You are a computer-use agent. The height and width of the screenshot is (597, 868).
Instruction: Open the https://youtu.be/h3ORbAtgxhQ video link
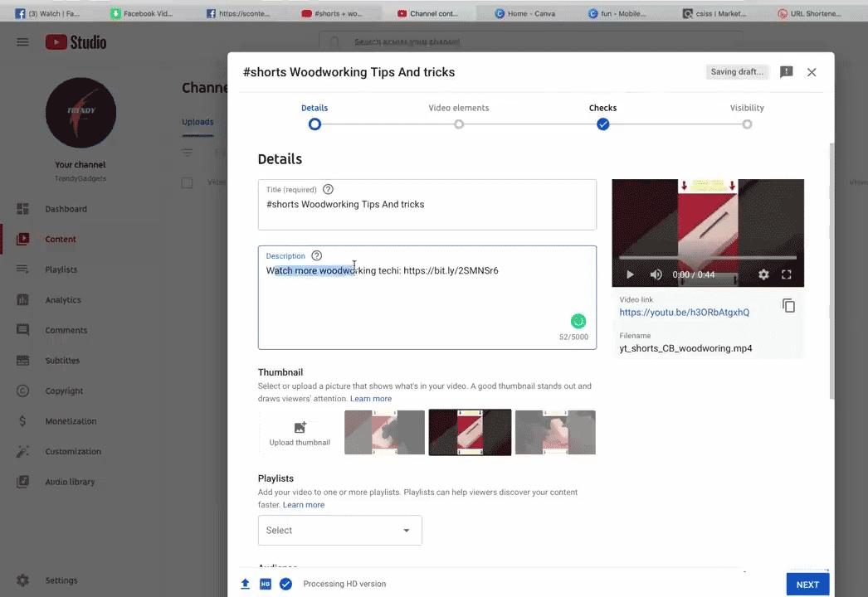click(684, 312)
